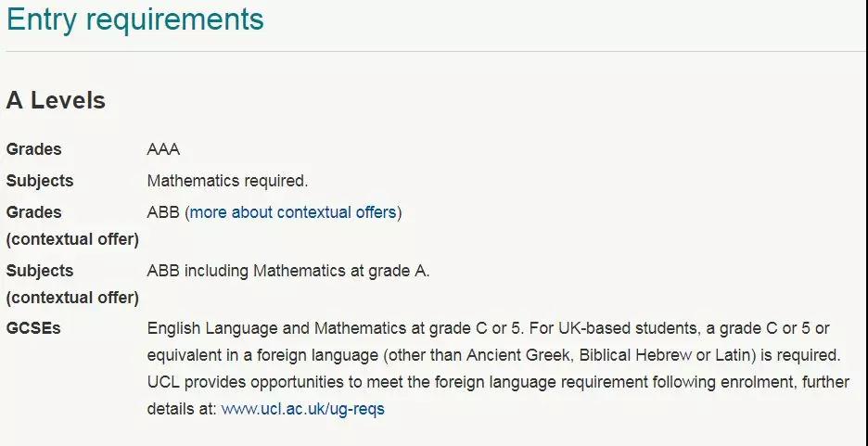
Task: Click the "Subjects (contextual offer)" row label
Action: (x=72, y=285)
